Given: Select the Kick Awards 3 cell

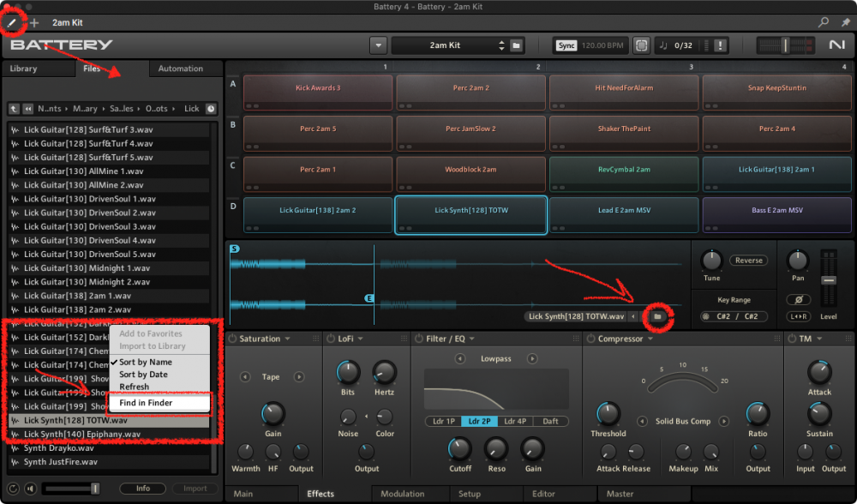Looking at the screenshot, I should [318, 93].
